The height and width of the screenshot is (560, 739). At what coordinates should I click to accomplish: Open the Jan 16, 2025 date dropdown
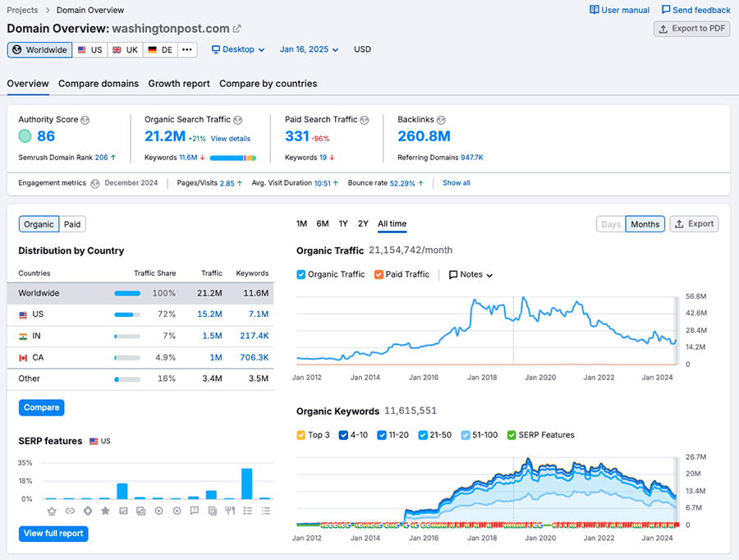[x=310, y=49]
